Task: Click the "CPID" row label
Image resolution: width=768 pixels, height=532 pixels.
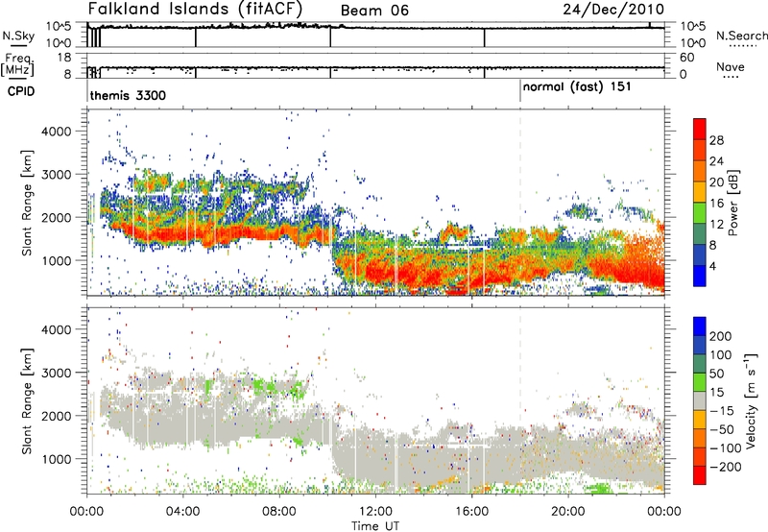Action: click(21, 91)
